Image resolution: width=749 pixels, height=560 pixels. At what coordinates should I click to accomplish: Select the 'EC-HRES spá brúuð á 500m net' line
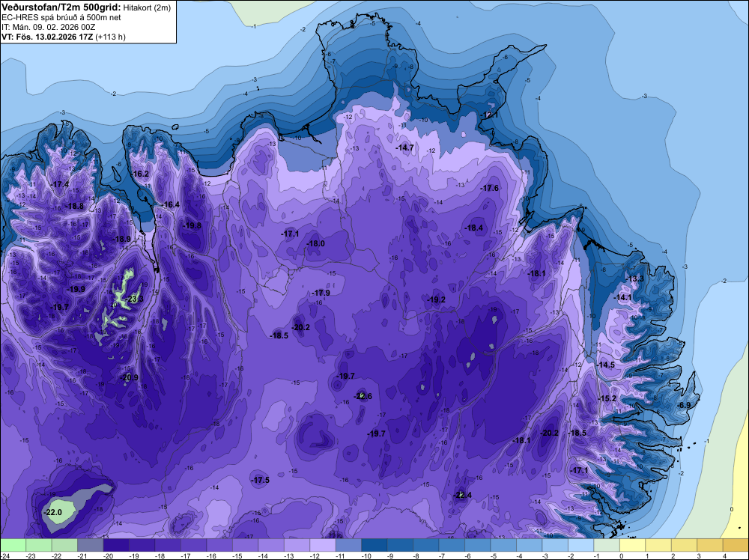[x=61, y=17]
